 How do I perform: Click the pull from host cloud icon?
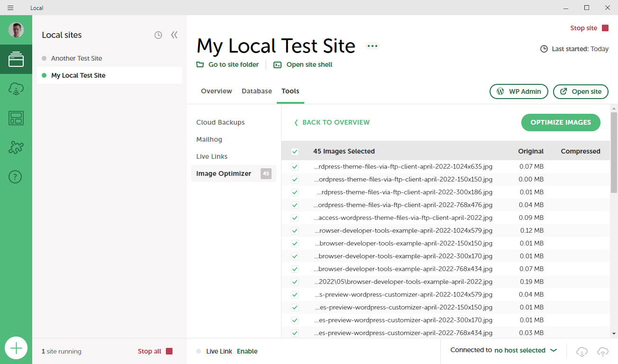coord(582,351)
